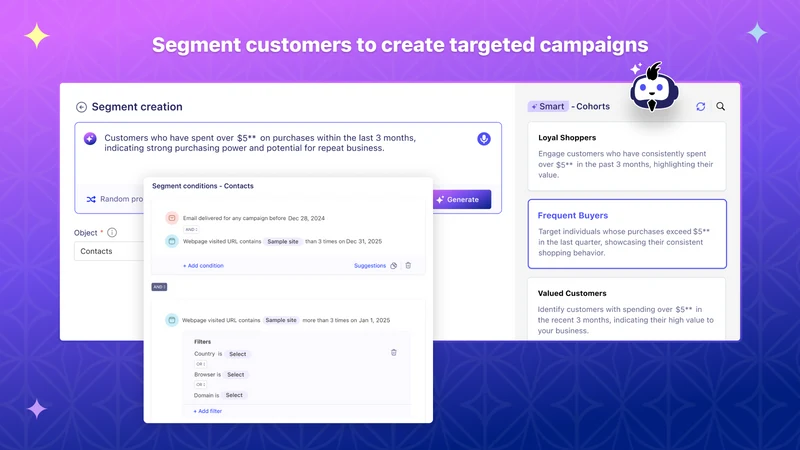Click Sample site chip in Dec 31 condition

click(283, 241)
